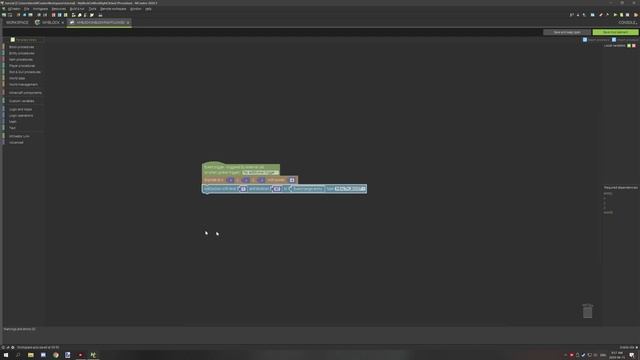Click the Twitter bird toolbar icon
The height and width of the screenshot is (360, 640).
pyautogui.click(x=91, y=15)
